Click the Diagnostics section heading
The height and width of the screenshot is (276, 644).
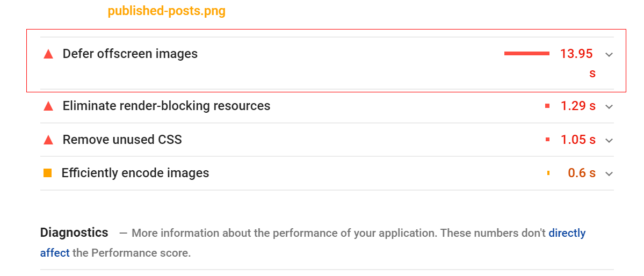point(74,233)
